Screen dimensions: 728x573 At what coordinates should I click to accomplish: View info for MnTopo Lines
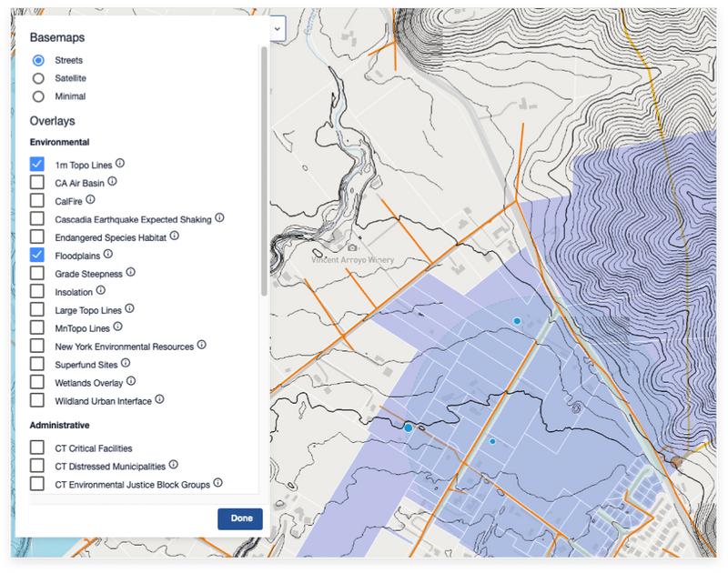point(117,327)
